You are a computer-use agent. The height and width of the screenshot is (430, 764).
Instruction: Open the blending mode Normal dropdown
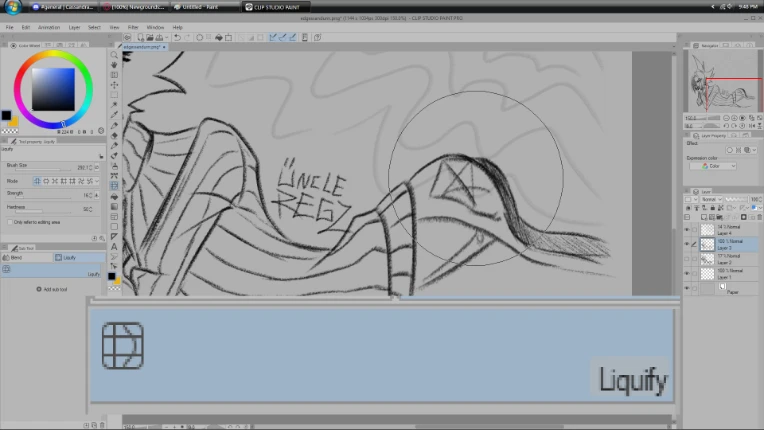click(x=710, y=199)
